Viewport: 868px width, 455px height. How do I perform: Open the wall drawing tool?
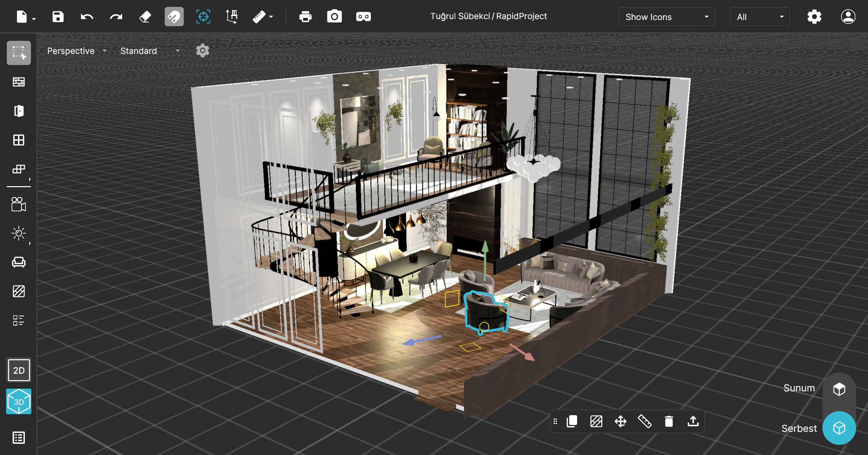[19, 82]
